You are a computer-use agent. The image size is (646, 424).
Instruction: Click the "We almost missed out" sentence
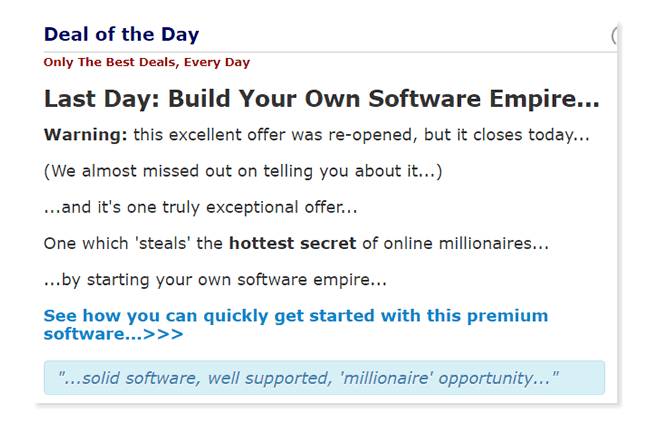[x=243, y=170]
